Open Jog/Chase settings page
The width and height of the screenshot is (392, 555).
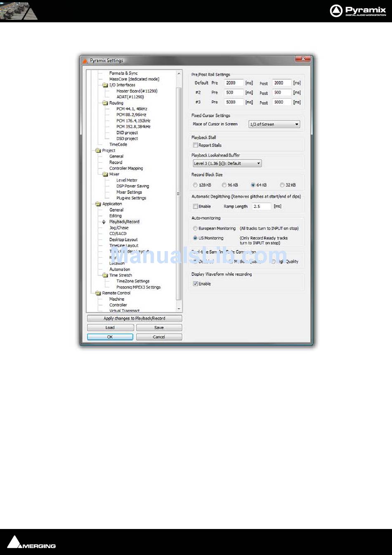point(119,228)
